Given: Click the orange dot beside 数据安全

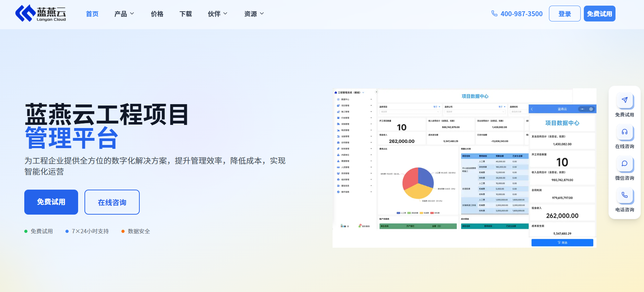Looking at the screenshot, I should (123, 231).
